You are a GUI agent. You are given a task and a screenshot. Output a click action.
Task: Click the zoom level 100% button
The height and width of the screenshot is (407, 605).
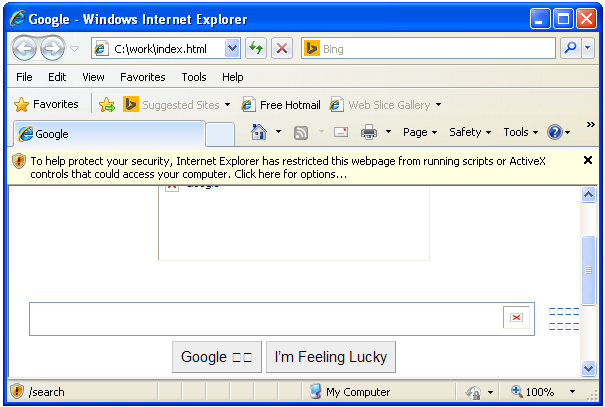[x=532, y=392]
